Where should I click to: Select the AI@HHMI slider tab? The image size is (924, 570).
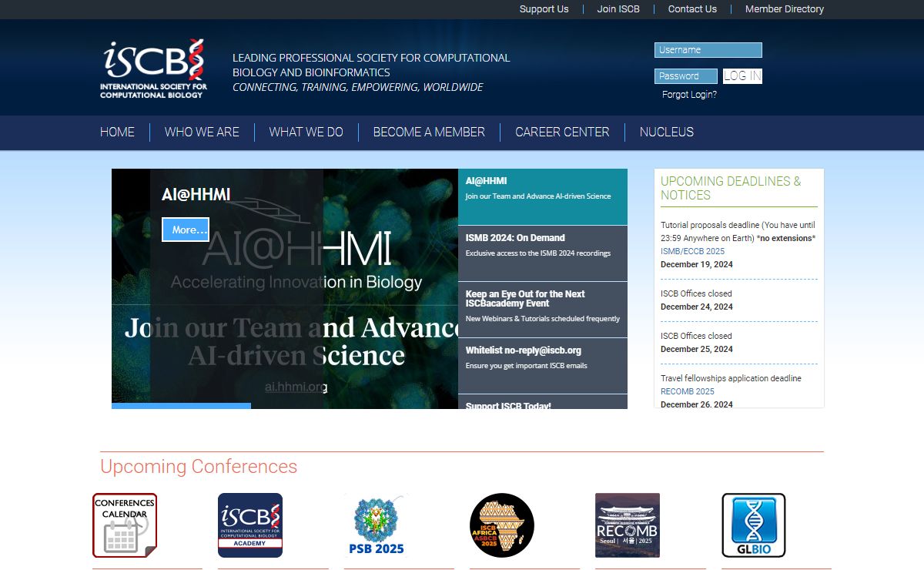tap(543, 196)
